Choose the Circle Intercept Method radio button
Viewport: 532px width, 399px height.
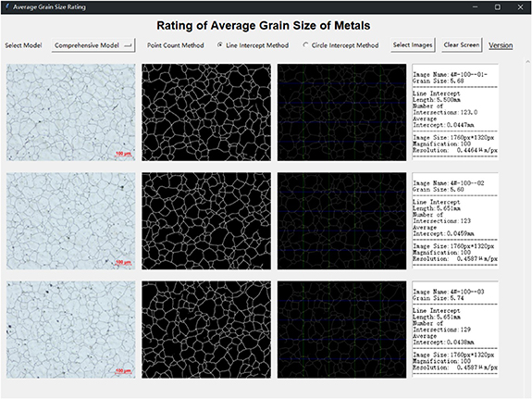(x=340, y=45)
